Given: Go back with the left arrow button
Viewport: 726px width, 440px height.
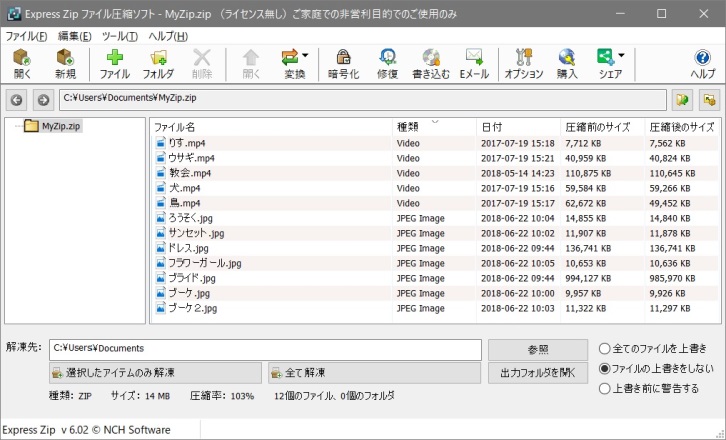Looking at the screenshot, I should (x=17, y=100).
